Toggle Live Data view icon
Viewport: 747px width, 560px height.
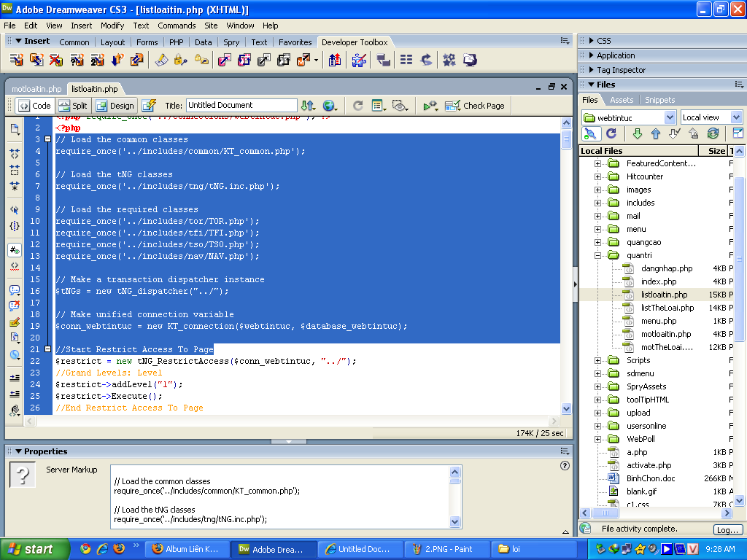click(x=149, y=106)
